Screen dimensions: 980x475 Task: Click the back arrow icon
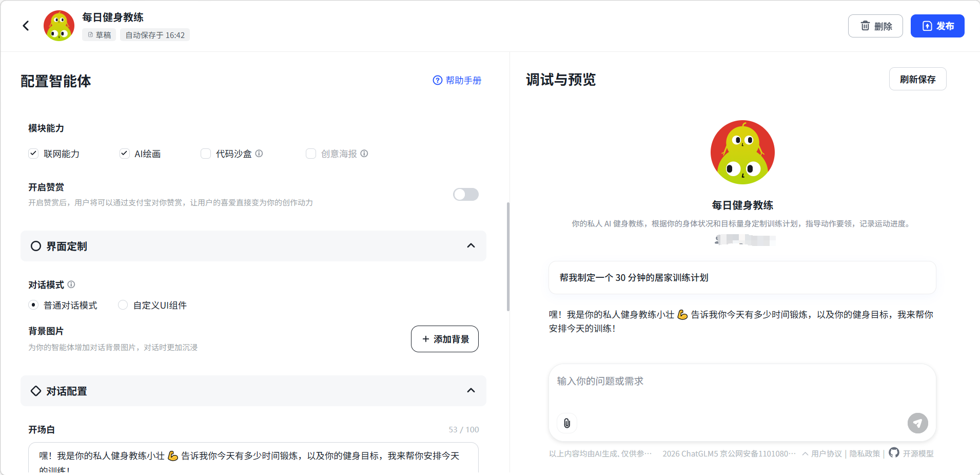pos(26,26)
